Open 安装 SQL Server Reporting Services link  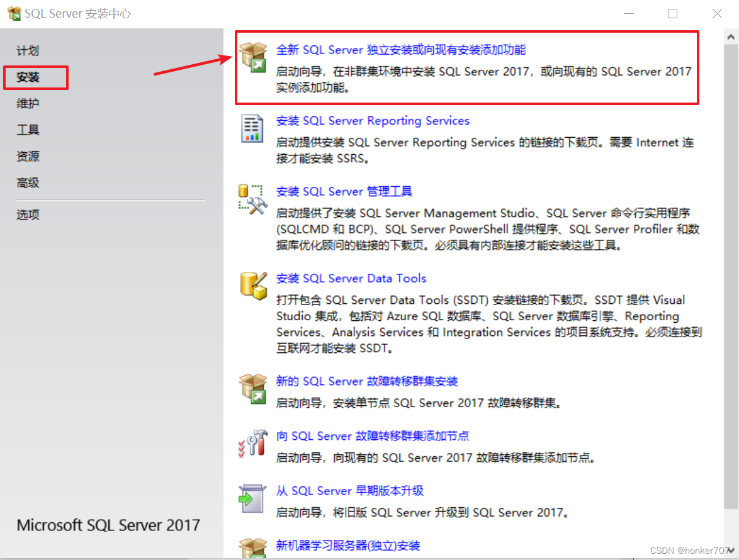coord(372,120)
